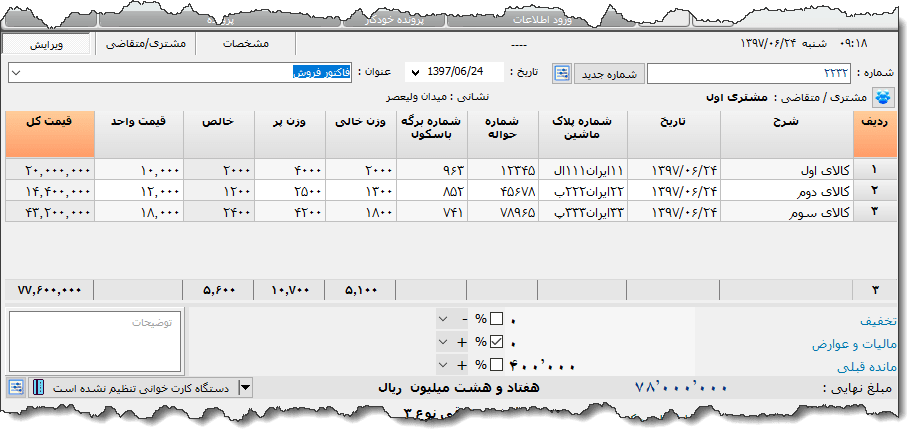This screenshot has height=429, width=908.
Task: Click row number 2 header cell
Action: [x=875, y=190]
